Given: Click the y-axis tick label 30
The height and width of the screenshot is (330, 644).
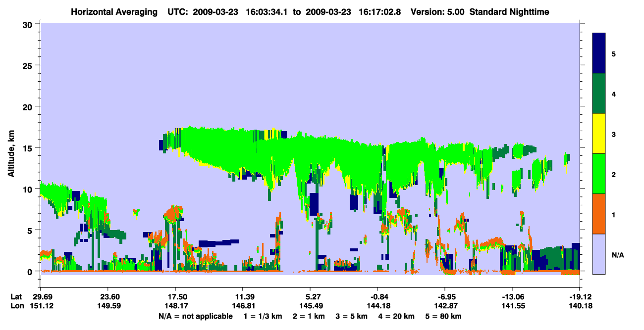Looking at the screenshot, I should click(29, 24).
